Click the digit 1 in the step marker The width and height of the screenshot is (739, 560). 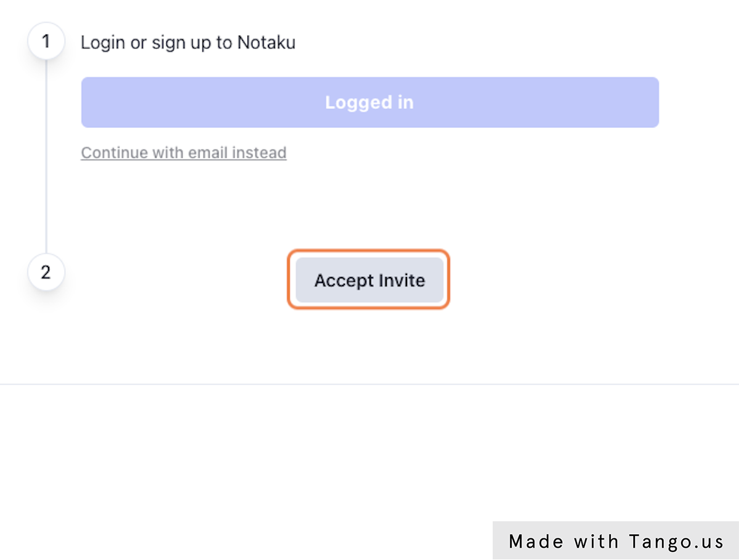pos(46,42)
